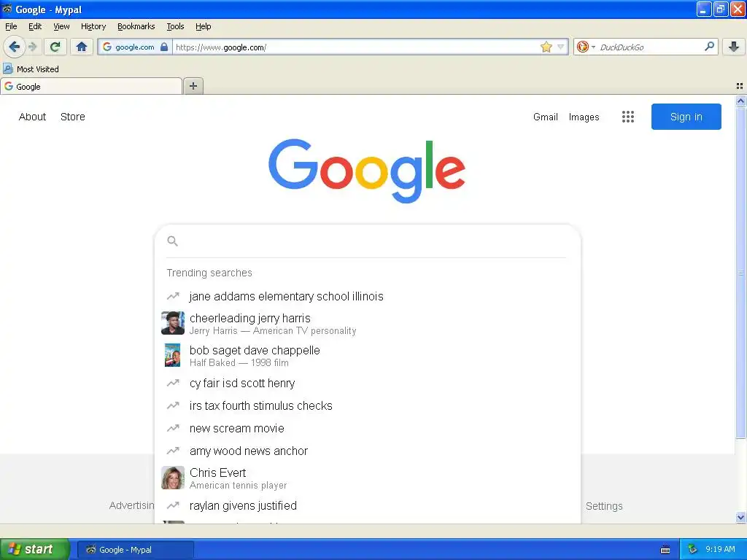Click the Advertising footer link
Image resolution: width=747 pixels, height=560 pixels.
click(x=132, y=506)
